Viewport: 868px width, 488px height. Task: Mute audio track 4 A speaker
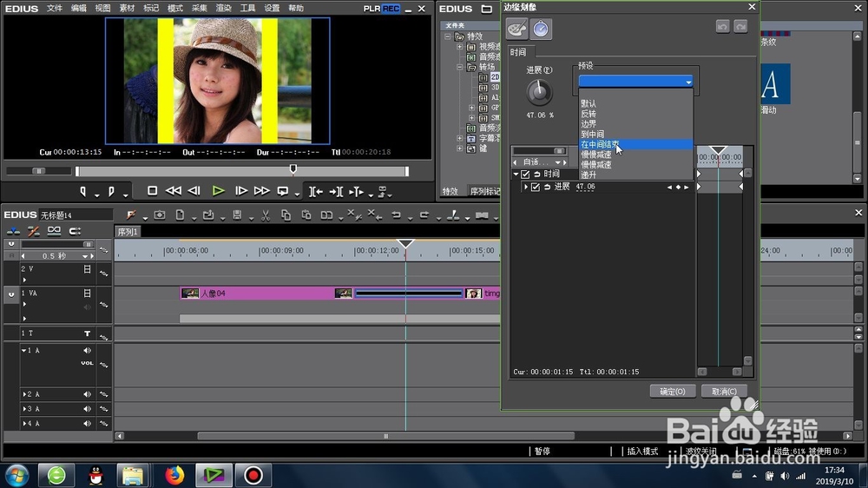coord(87,423)
